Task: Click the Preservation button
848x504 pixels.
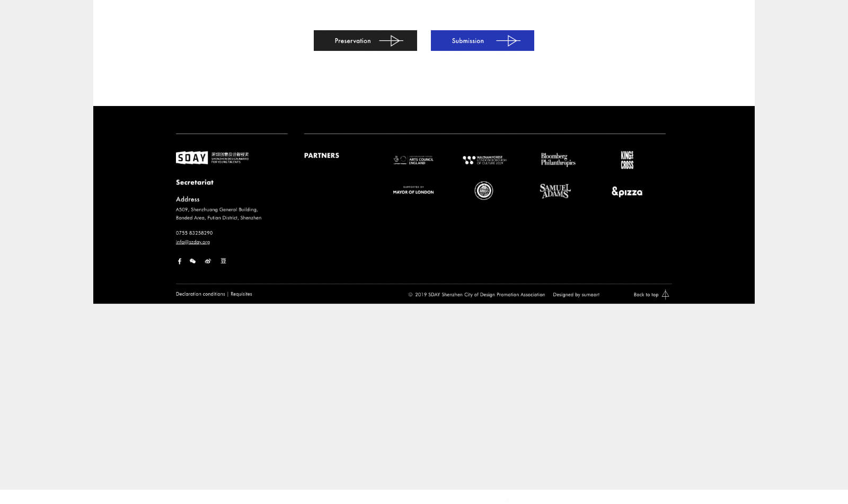Action: [365, 41]
